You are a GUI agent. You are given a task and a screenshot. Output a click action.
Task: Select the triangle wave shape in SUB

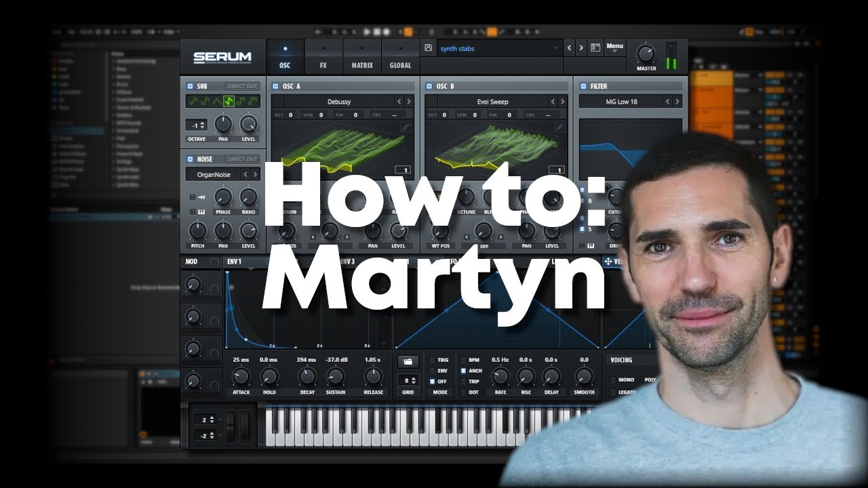(217, 101)
